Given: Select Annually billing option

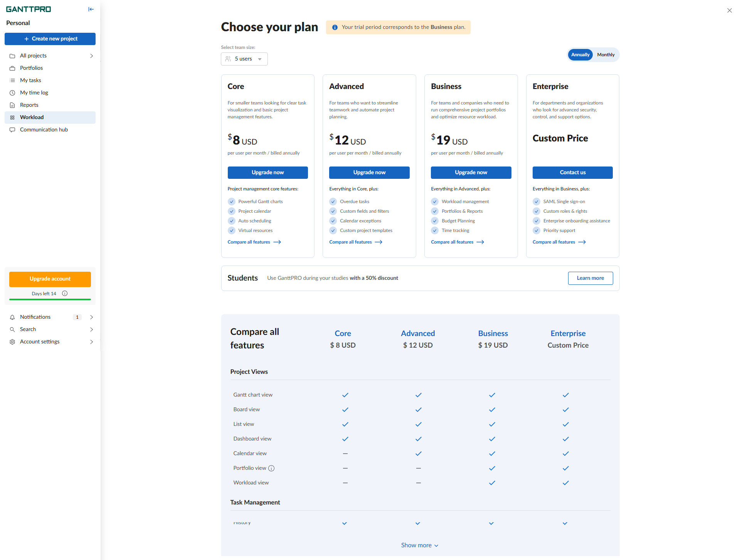Looking at the screenshot, I should click(x=580, y=55).
